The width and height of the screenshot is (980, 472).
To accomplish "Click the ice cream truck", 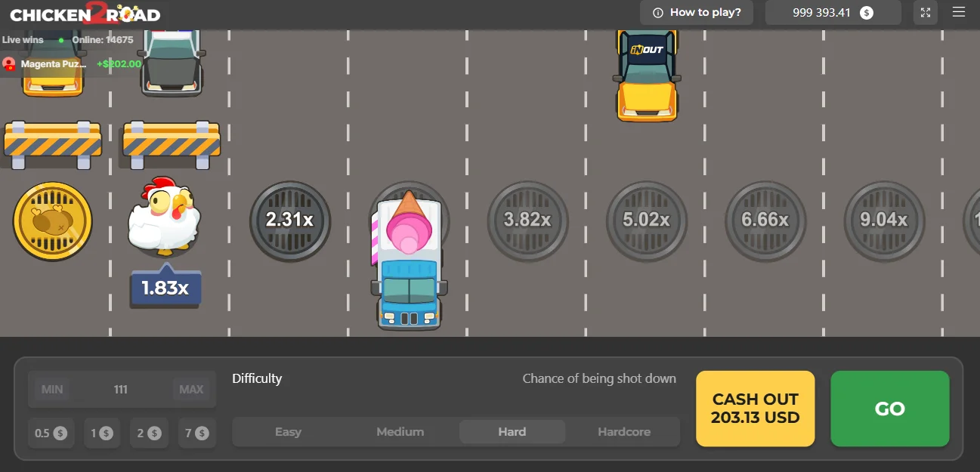I will [408, 261].
